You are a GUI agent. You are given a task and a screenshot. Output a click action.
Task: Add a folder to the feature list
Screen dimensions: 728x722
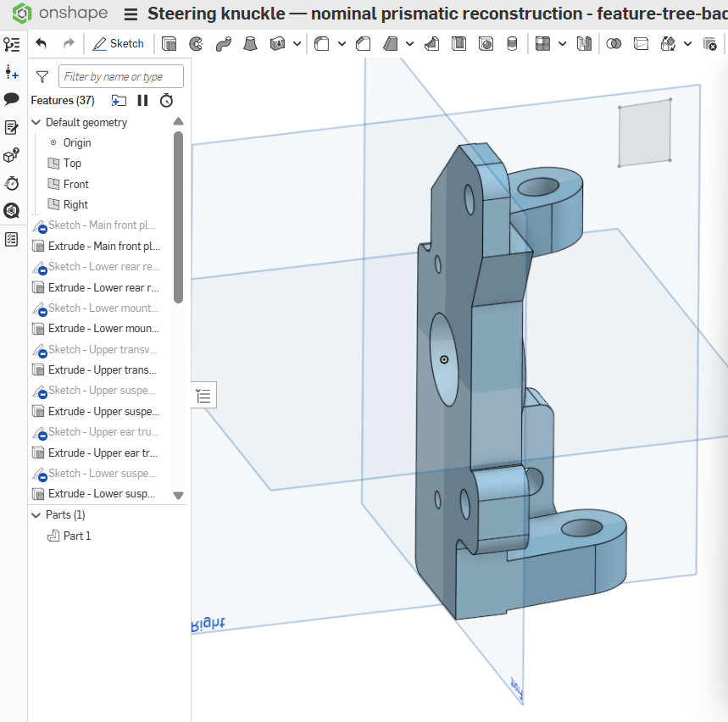coord(119,100)
